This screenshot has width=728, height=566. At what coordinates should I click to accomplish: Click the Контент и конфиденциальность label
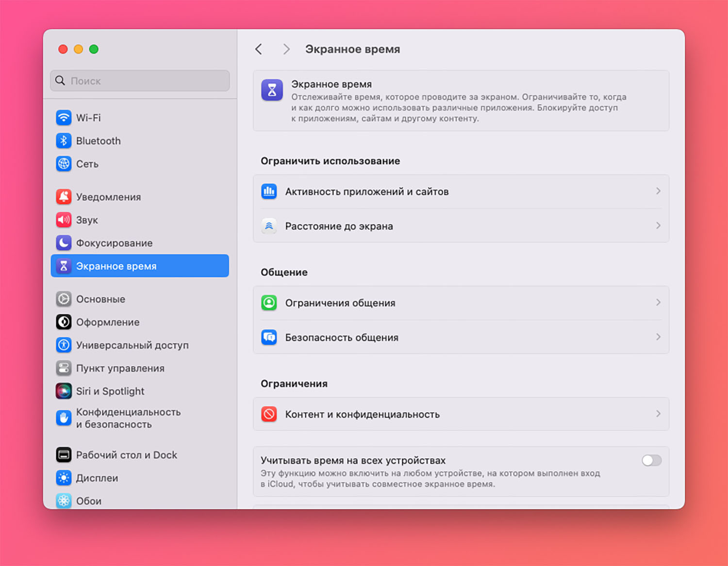click(363, 415)
